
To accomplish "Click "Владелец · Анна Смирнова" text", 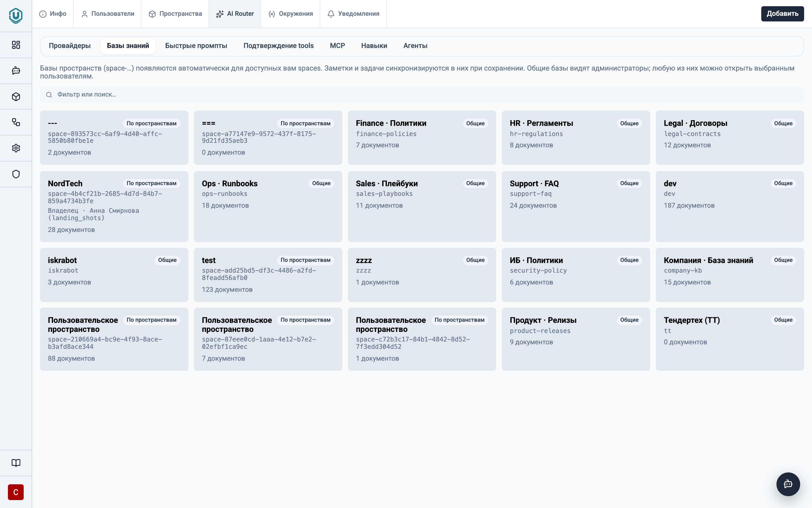I will pos(93,211).
